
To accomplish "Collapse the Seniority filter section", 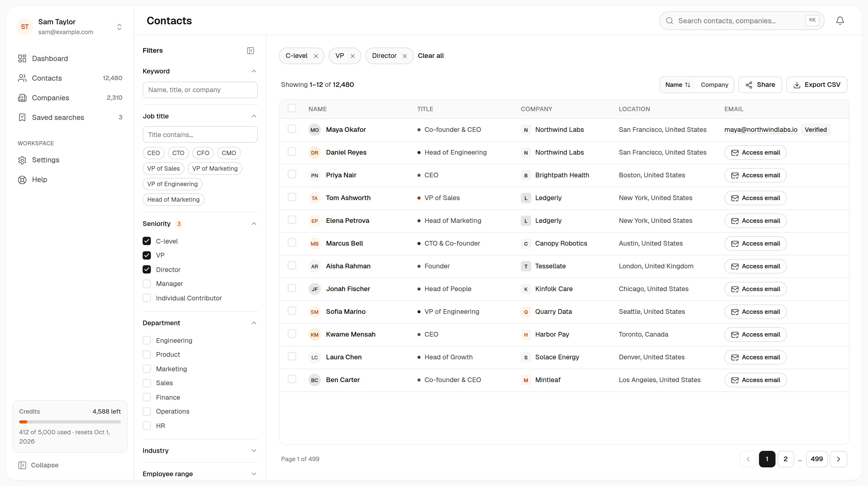I will [x=254, y=224].
